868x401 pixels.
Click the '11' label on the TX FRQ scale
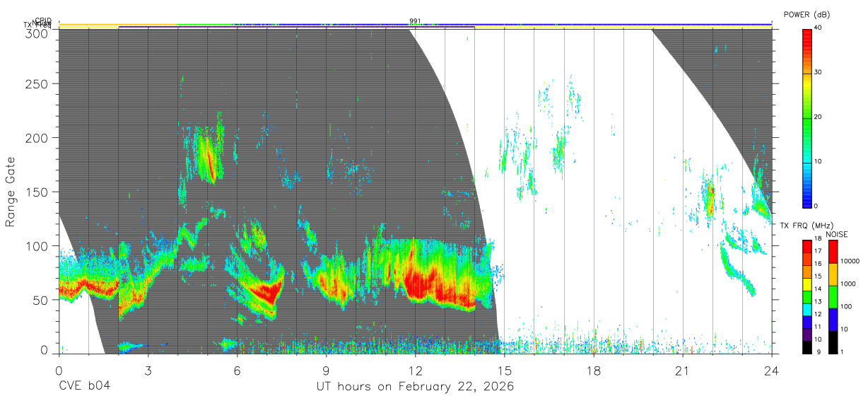pyautogui.click(x=818, y=327)
